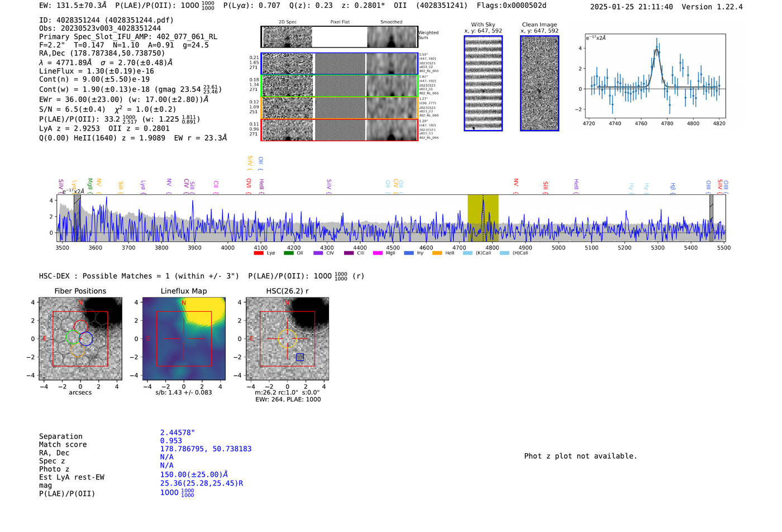Click the Match score value 0.953
The width and height of the screenshot is (782, 532).
point(171,441)
